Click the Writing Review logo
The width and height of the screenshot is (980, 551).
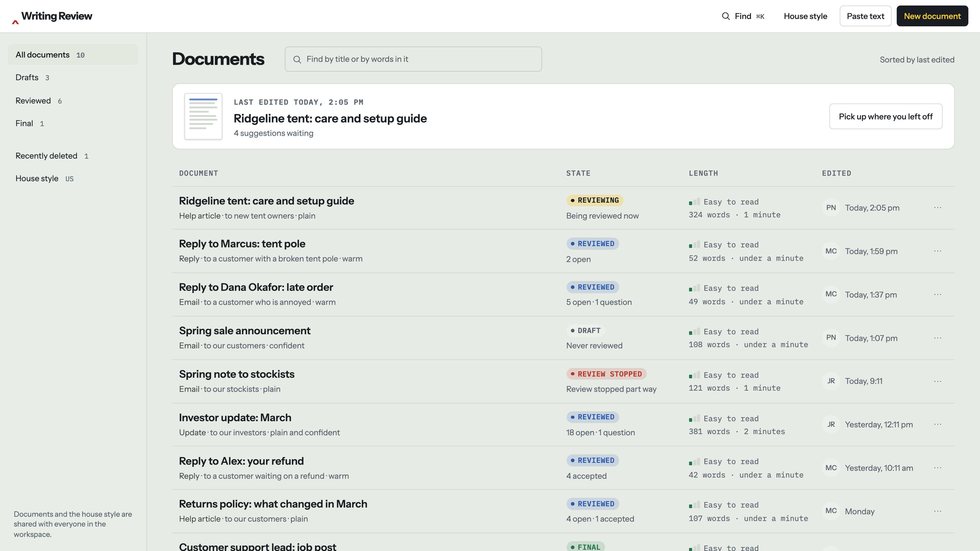pyautogui.click(x=52, y=16)
